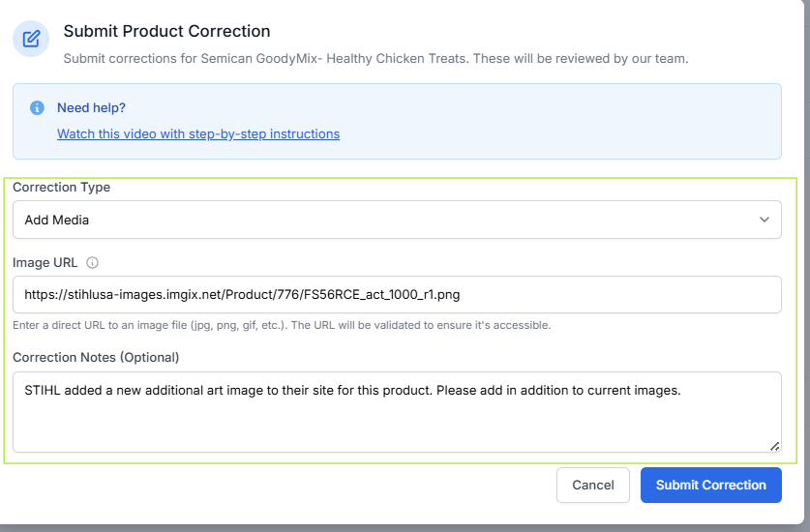Click the Correction Type field label
The height and width of the screenshot is (532, 810).
point(61,187)
